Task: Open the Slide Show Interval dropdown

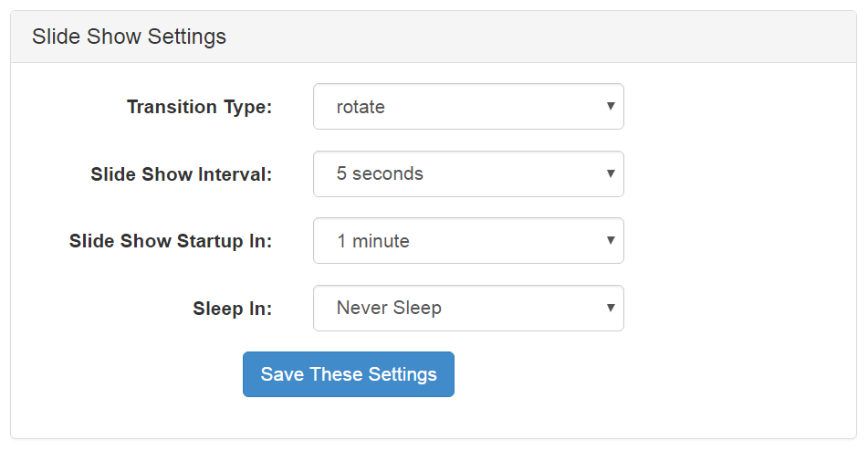Action: tap(468, 173)
